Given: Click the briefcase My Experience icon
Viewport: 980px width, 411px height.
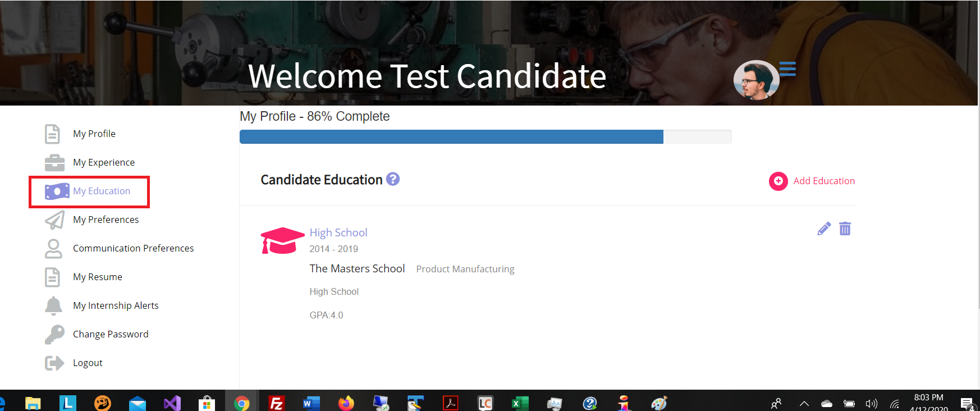Looking at the screenshot, I should 54,162.
